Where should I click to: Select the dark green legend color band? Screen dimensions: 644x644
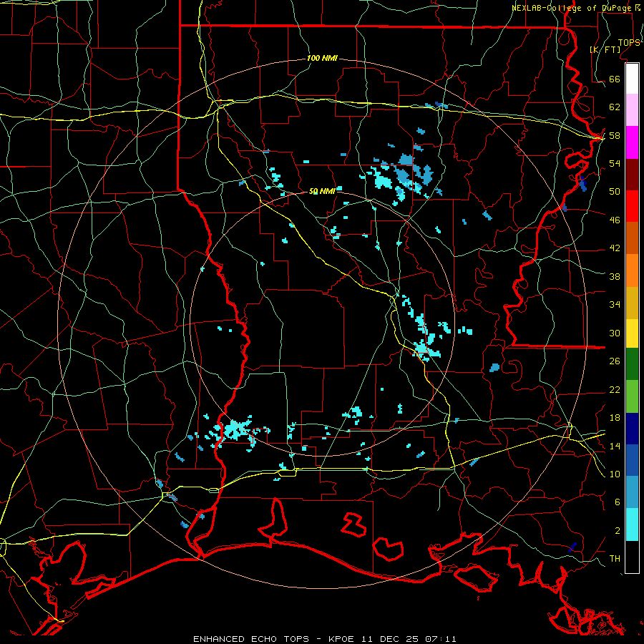tap(632, 364)
